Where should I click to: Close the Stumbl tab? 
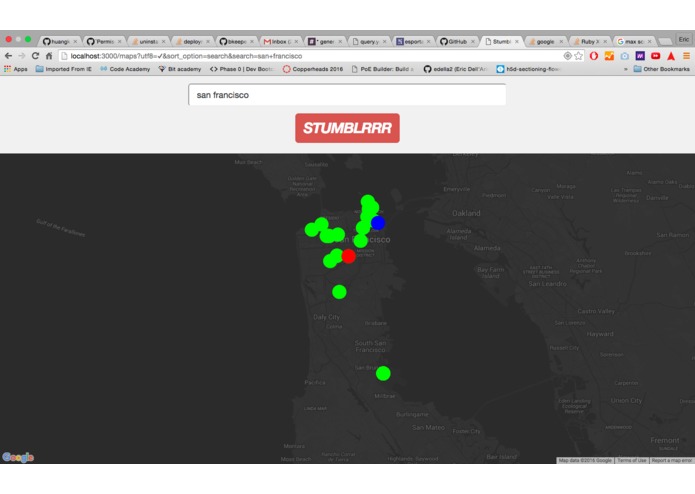coord(517,42)
